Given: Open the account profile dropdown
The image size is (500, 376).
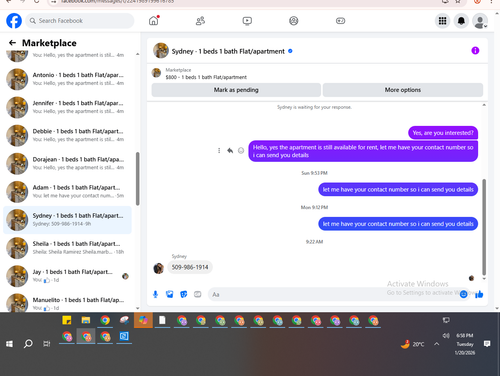Looking at the screenshot, I should click(x=480, y=21).
